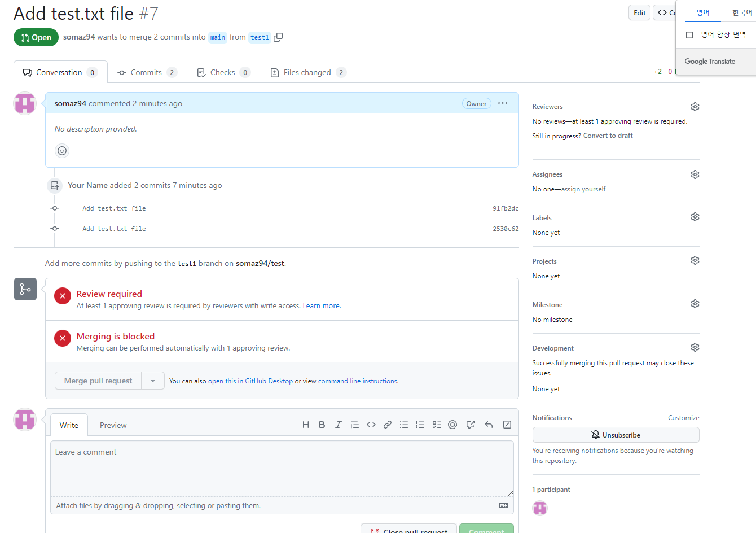Insert heading text in the comment
Image resolution: width=756 pixels, height=533 pixels.
pyautogui.click(x=306, y=425)
